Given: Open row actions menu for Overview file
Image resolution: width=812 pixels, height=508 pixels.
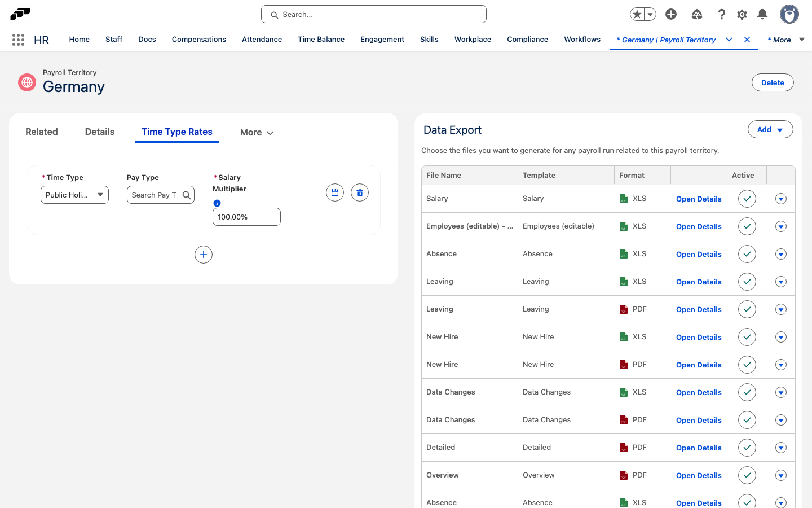Looking at the screenshot, I should (781, 475).
